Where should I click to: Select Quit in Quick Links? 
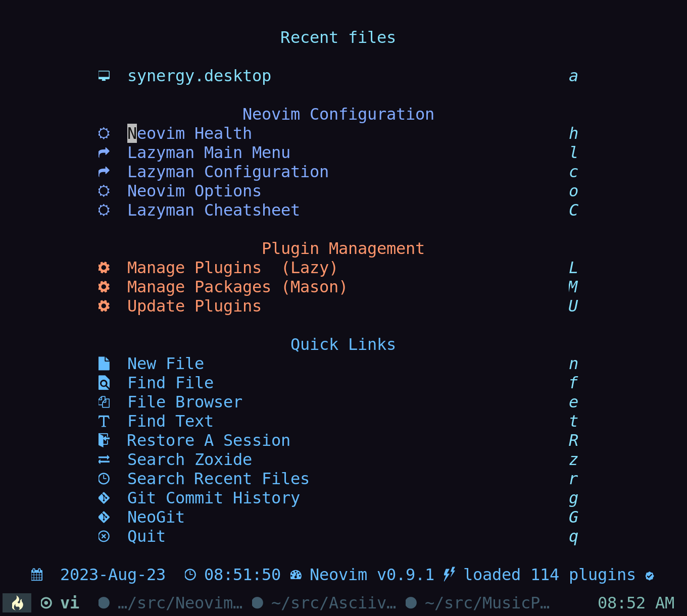pyautogui.click(x=146, y=536)
